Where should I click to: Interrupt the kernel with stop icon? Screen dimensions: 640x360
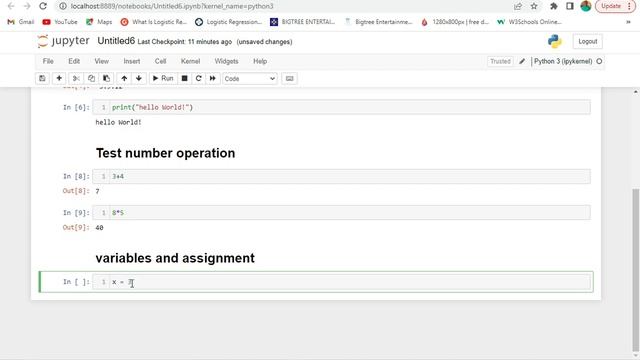coord(184,78)
